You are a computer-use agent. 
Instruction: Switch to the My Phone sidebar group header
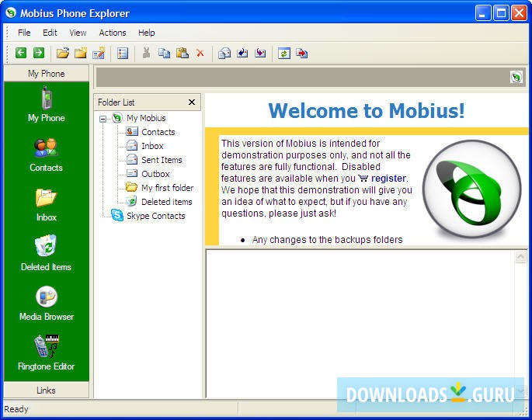(47, 74)
